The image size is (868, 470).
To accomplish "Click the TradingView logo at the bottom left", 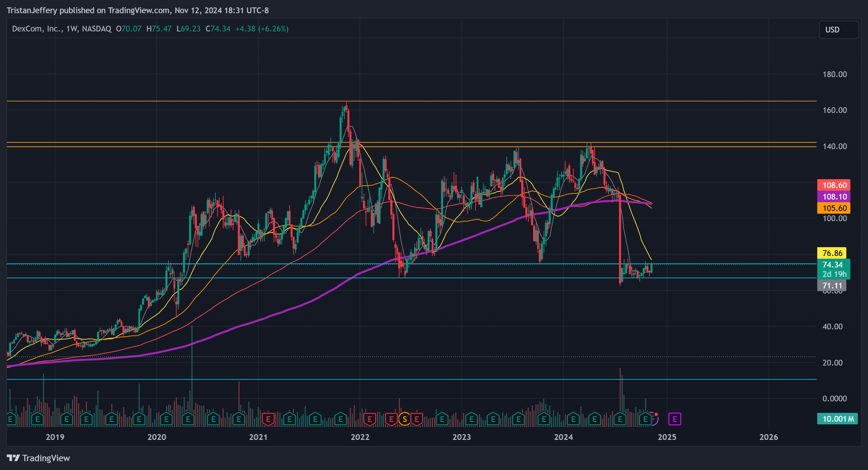I will [x=38, y=458].
